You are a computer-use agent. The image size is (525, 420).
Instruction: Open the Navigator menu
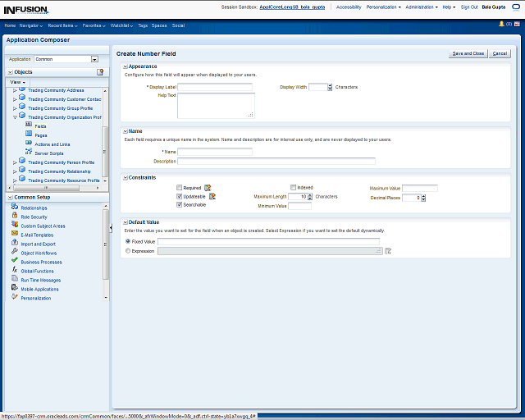tap(33, 25)
